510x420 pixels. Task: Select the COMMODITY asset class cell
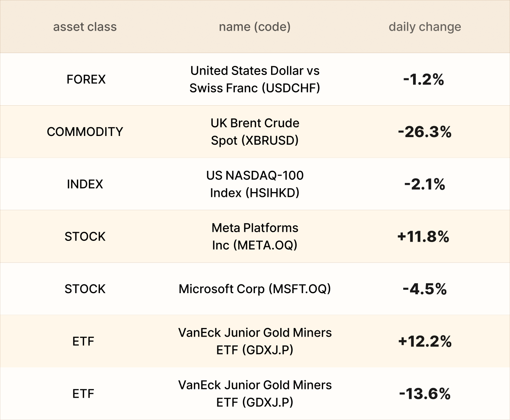(x=85, y=131)
